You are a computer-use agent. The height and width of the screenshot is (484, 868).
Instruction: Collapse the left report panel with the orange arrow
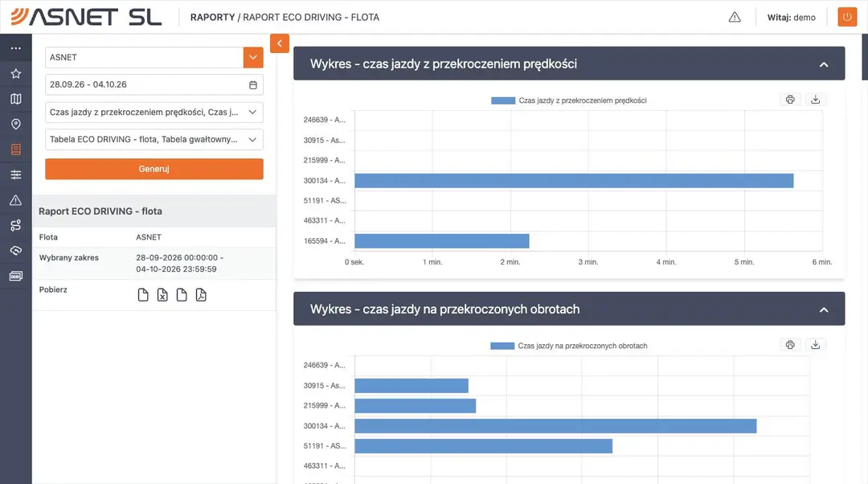(x=280, y=43)
